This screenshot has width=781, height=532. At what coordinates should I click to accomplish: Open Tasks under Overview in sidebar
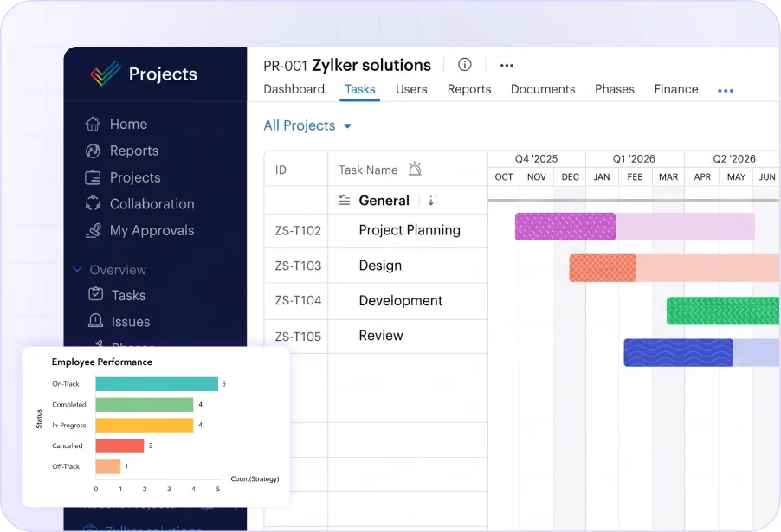[128, 295]
